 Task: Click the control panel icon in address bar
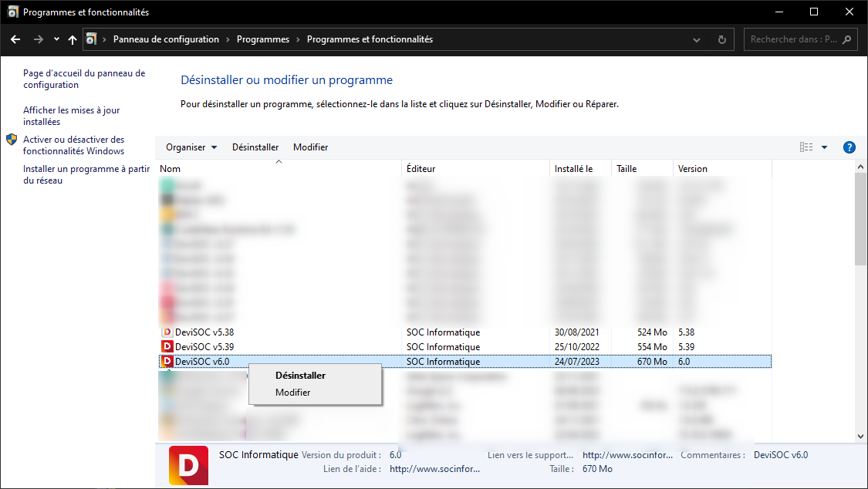91,39
